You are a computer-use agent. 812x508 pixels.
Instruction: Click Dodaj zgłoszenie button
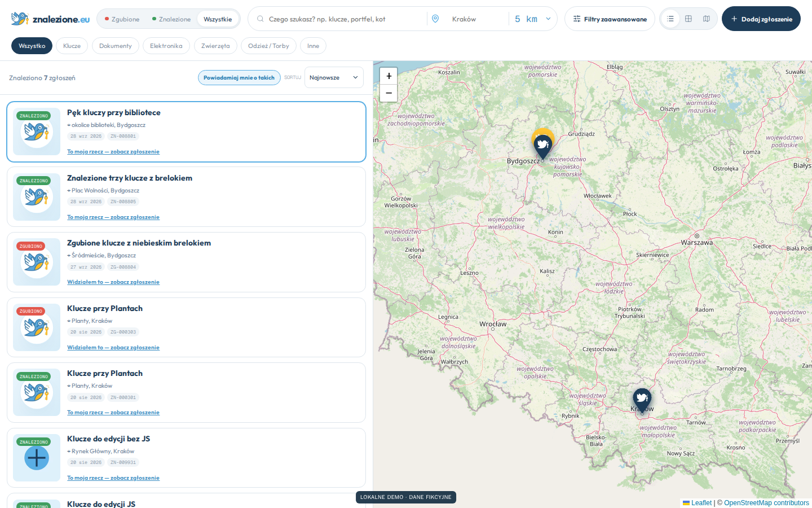click(x=761, y=19)
